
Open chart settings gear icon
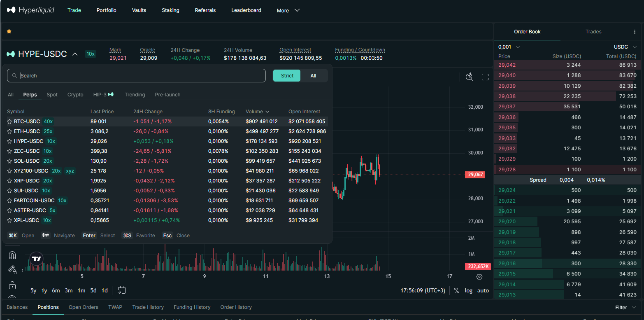(x=479, y=276)
